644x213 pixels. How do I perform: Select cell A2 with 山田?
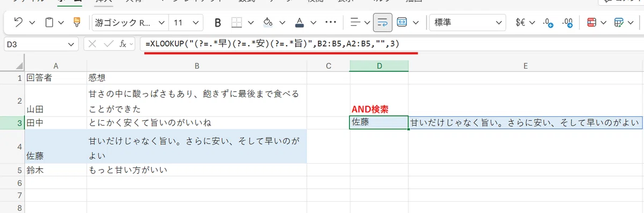click(56, 100)
